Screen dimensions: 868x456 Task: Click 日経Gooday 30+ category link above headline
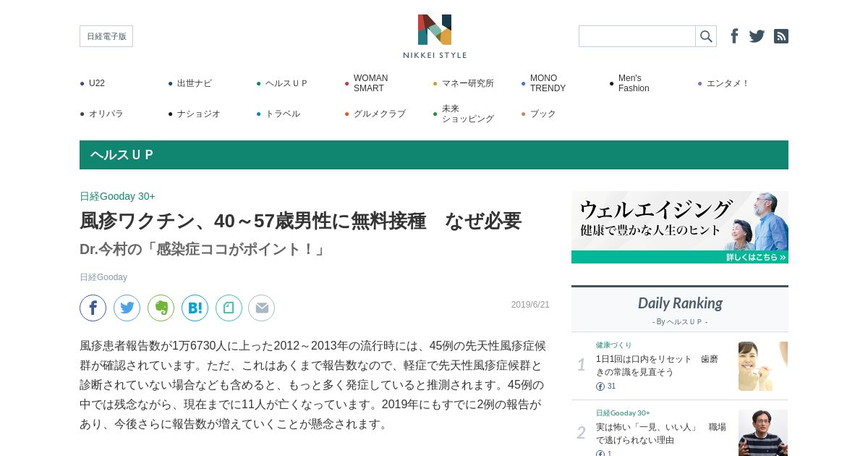click(117, 196)
